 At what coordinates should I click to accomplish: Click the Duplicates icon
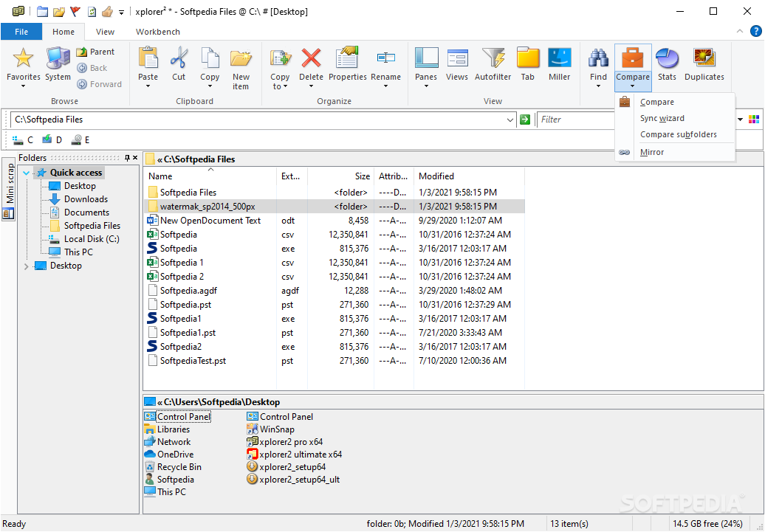tap(704, 58)
